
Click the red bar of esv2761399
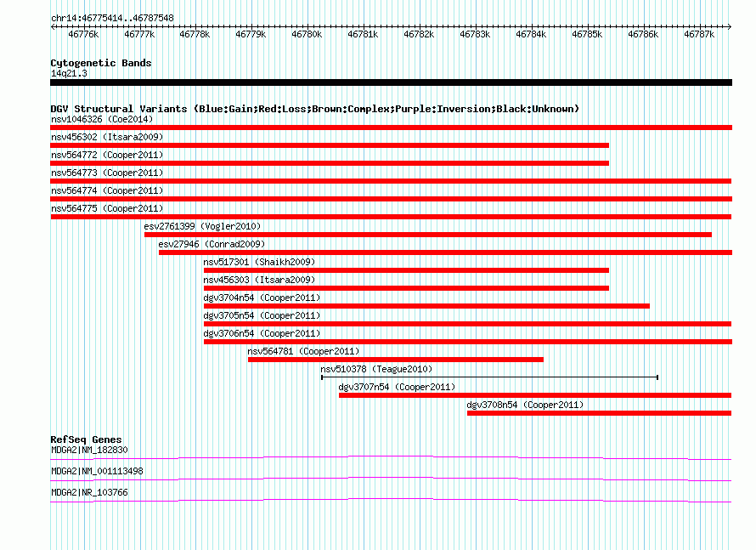tap(427, 235)
